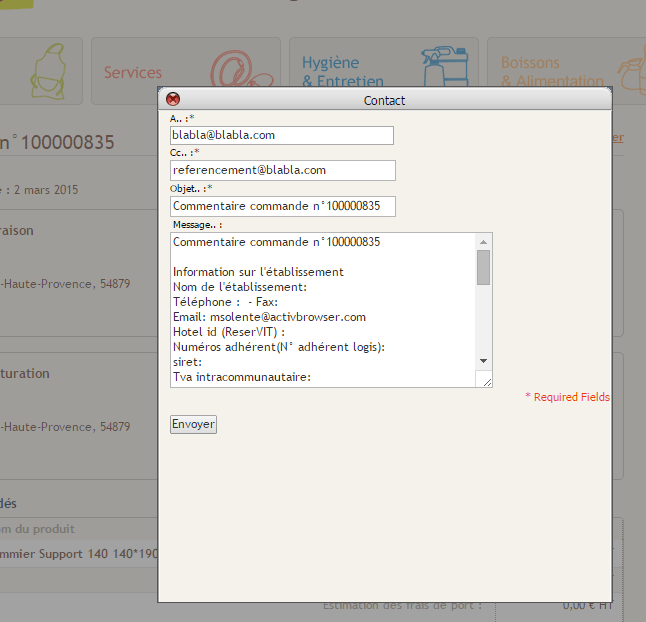This screenshot has height=622, width=646.
Task: Close the Contact dialog with red X
Action: (172, 99)
